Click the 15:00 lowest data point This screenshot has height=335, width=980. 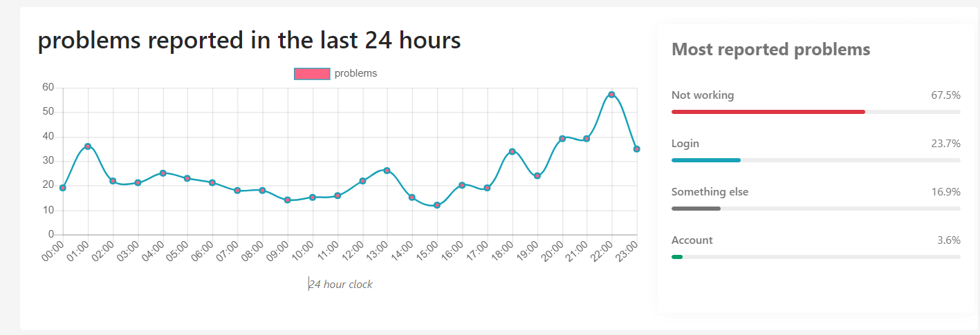pyautogui.click(x=437, y=205)
